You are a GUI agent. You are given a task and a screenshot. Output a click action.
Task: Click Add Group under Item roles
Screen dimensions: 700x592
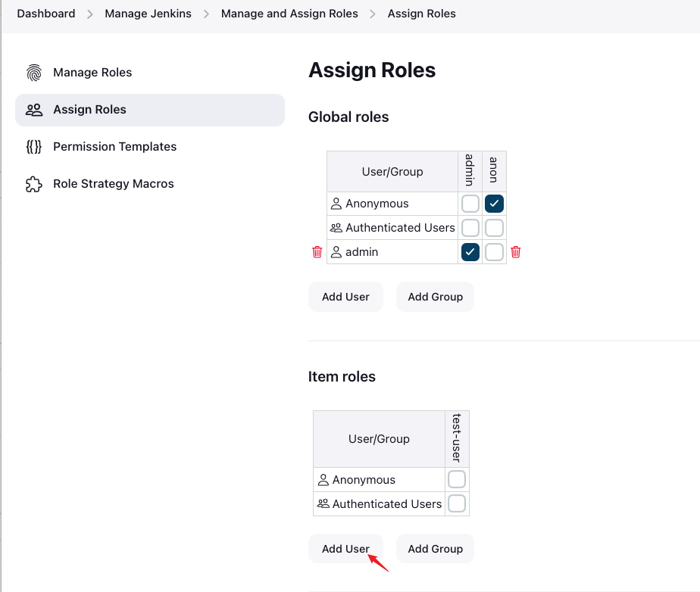[x=436, y=549]
